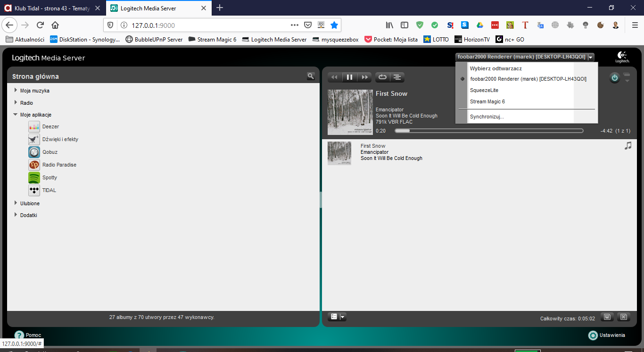Open the Deezer app
Viewport: 644px width, 352px height.
point(44,126)
